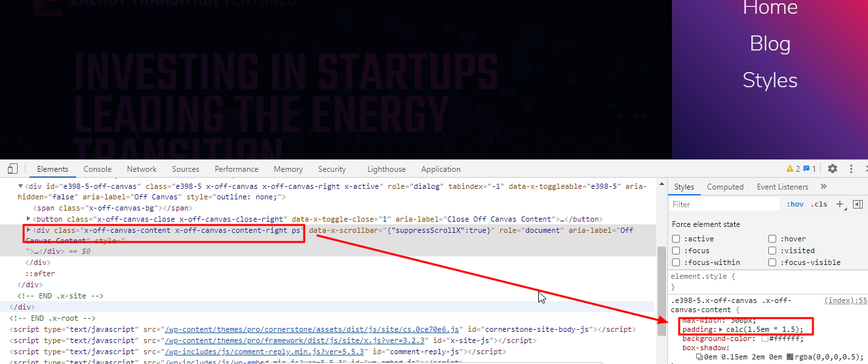
Task: Switch to the Elements tab
Action: point(52,169)
